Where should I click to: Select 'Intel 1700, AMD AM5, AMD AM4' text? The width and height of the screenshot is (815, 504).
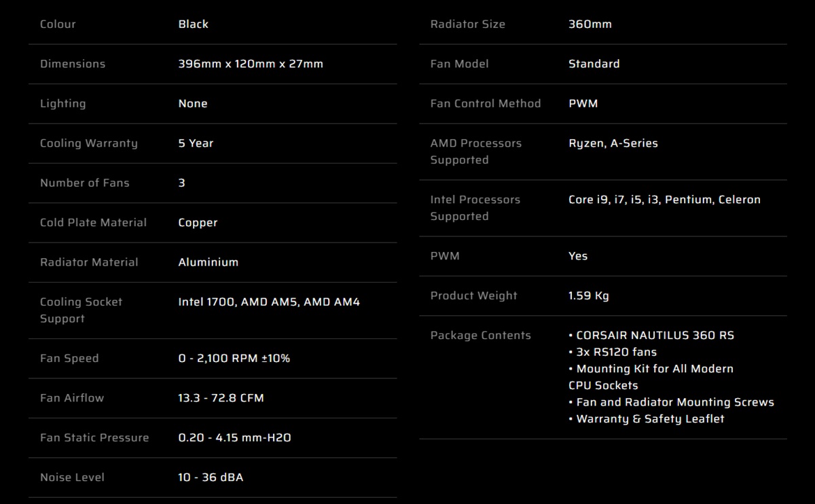[269, 302]
